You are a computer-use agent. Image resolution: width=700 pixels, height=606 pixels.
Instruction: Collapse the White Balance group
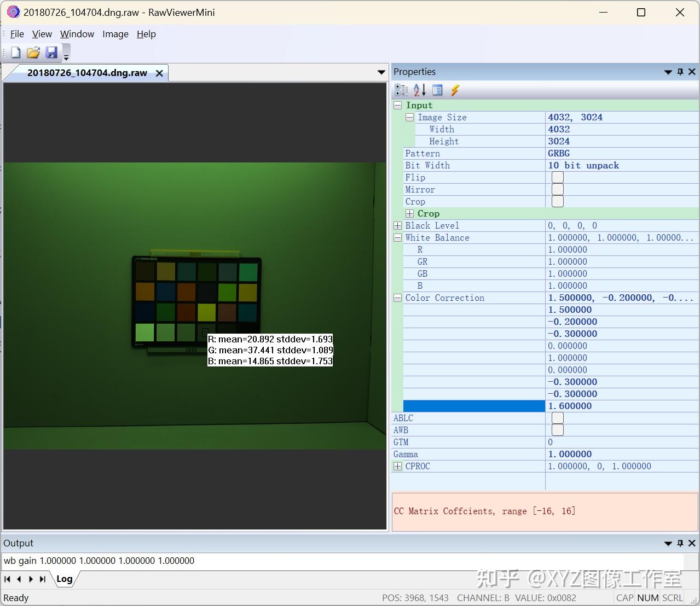point(398,237)
